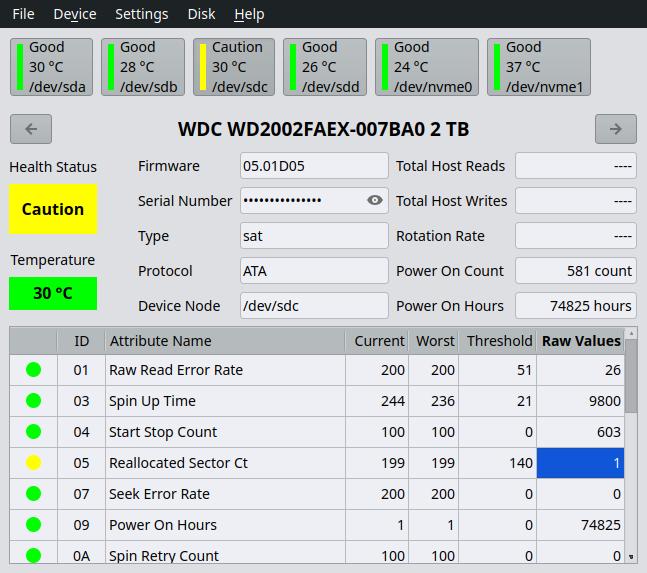Sort by Current column header
The image size is (647, 573).
(377, 341)
